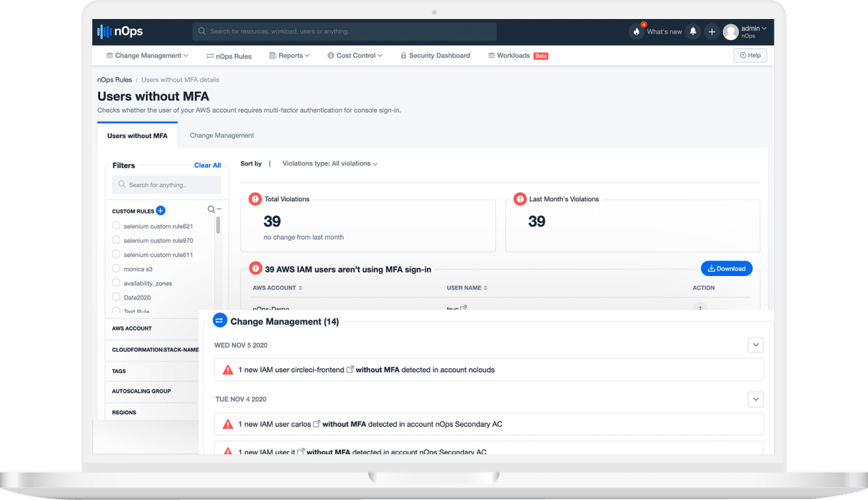Open What's new link
This screenshot has width=868, height=500.
(x=664, y=32)
